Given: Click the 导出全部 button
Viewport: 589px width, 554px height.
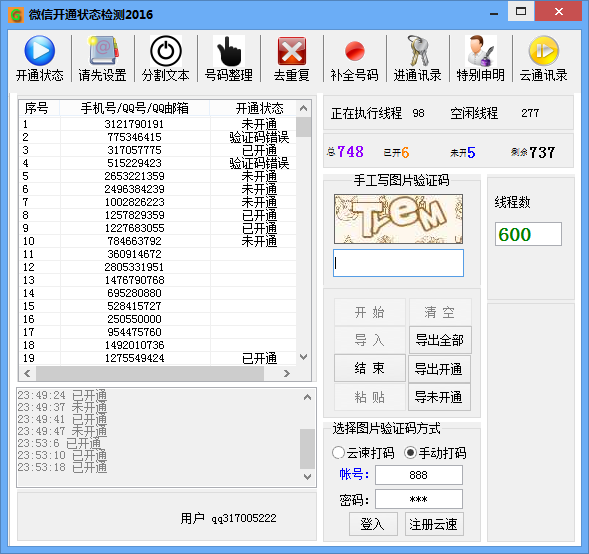Looking at the screenshot, I should click(x=440, y=340).
